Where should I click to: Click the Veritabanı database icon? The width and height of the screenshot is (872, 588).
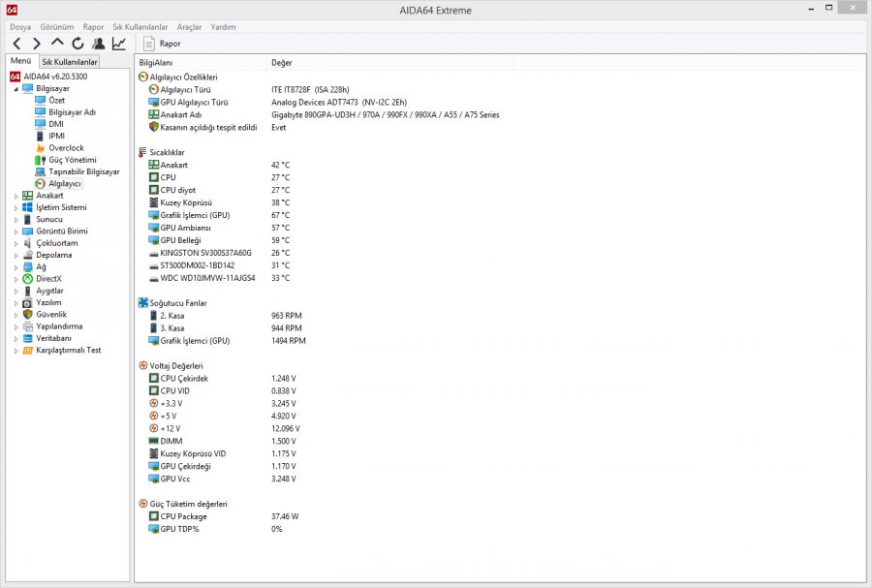coord(28,338)
